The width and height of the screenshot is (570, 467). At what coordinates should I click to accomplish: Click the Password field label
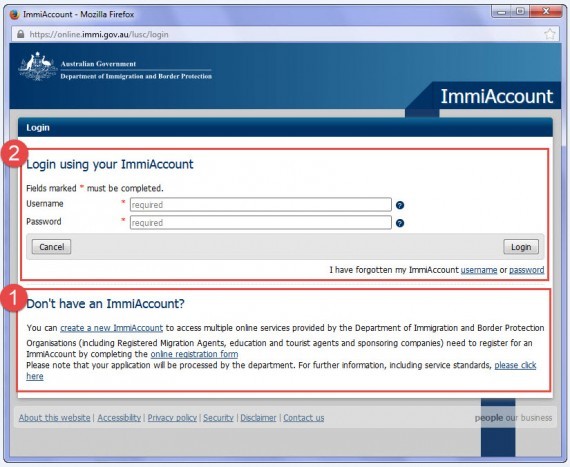(44, 222)
